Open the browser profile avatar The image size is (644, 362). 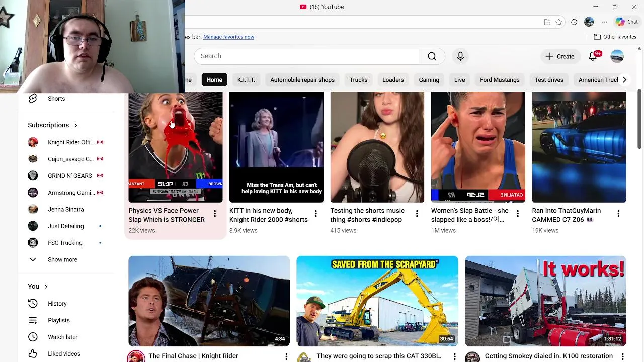(x=589, y=22)
